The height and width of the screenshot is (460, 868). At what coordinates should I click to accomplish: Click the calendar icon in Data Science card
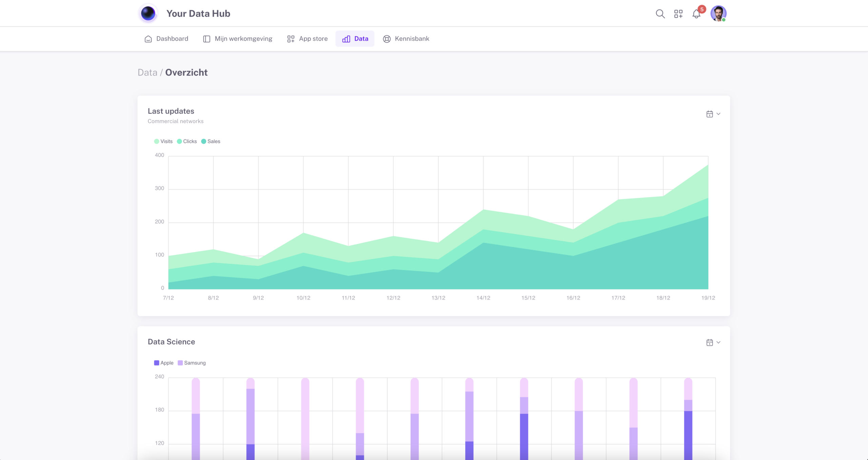point(709,342)
